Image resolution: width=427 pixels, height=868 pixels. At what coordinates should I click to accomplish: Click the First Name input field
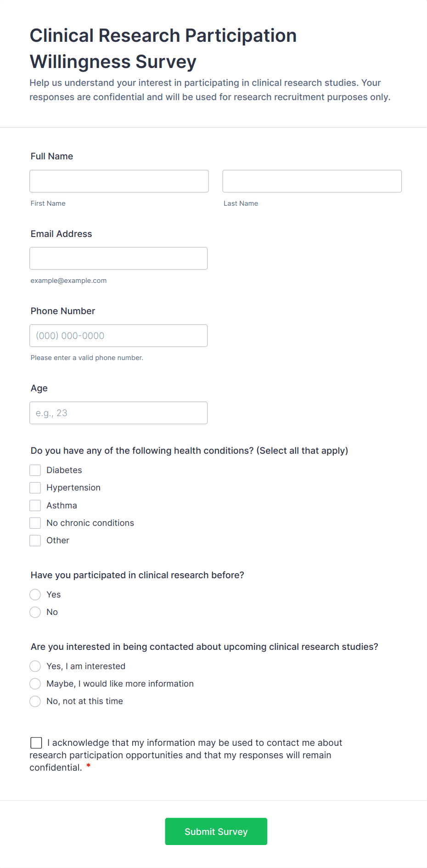119,181
